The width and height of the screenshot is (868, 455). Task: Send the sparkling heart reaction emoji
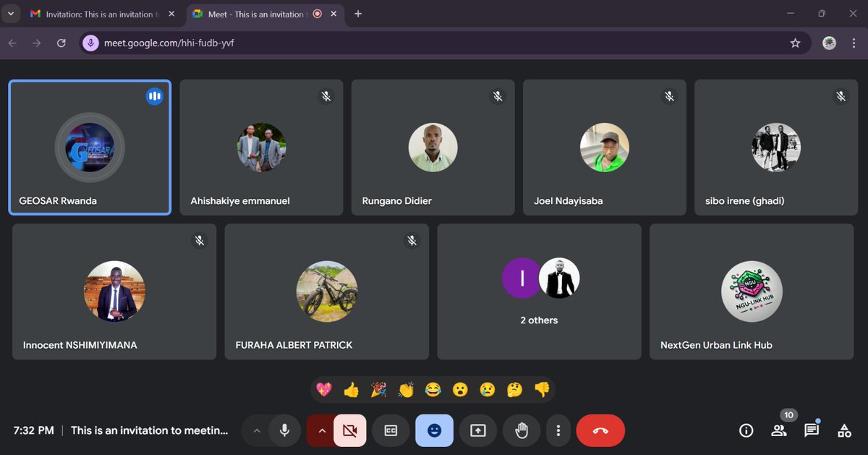click(x=324, y=390)
